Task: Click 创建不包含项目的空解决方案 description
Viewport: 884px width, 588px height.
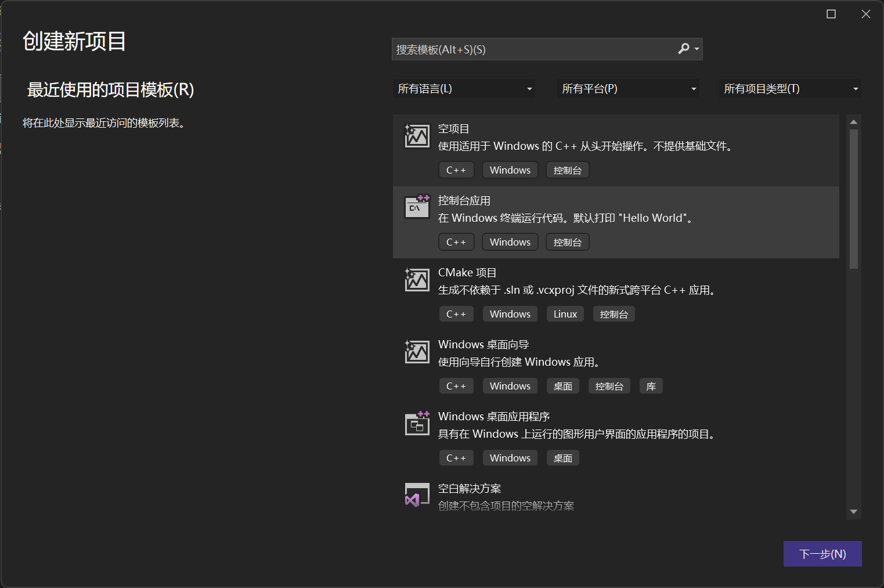Action: (506, 506)
